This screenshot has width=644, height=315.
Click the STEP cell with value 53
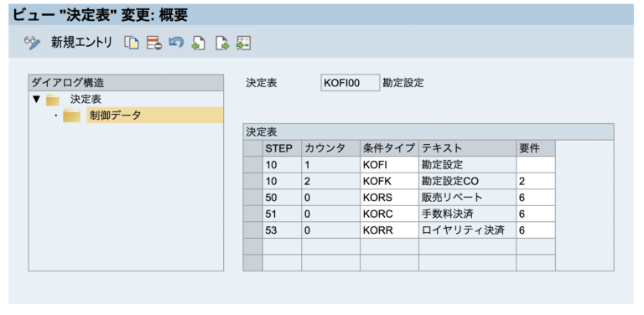click(x=282, y=230)
